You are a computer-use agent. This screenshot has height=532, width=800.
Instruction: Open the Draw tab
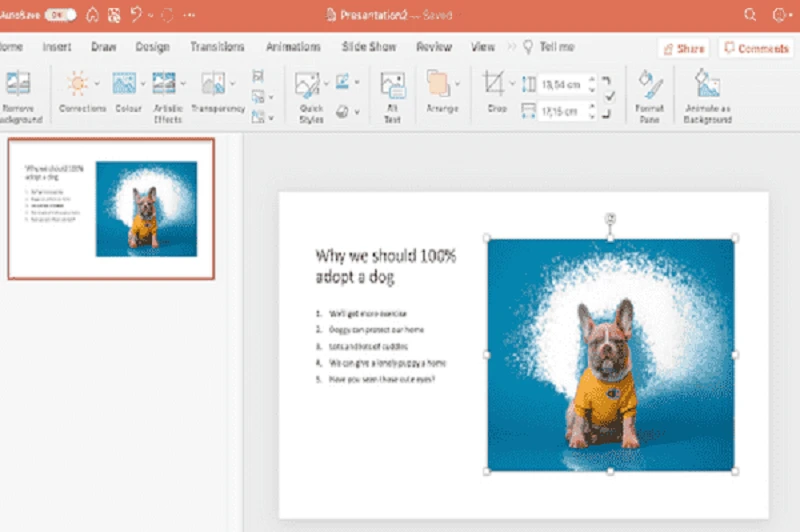[104, 47]
